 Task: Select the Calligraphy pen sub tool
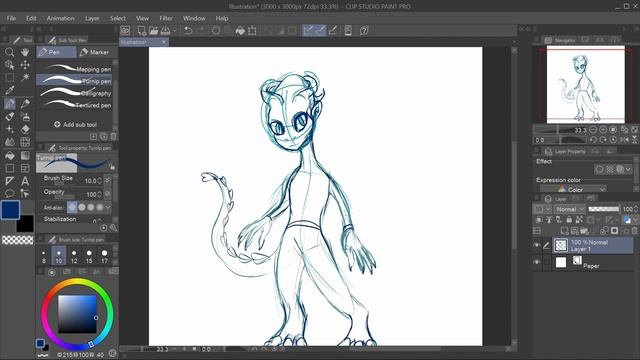[74, 93]
